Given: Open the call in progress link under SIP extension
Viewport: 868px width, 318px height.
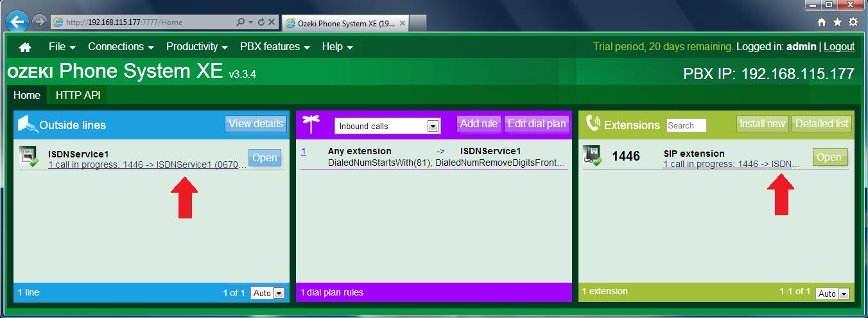Looking at the screenshot, I should (731, 164).
